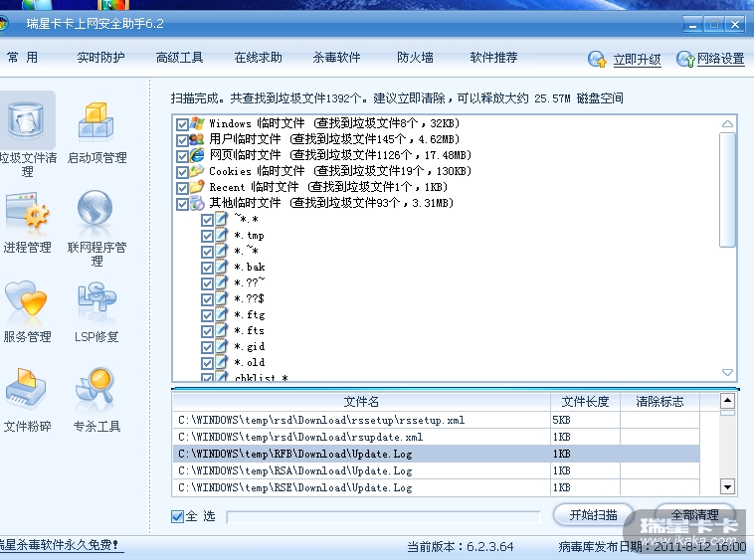Image resolution: width=754 pixels, height=560 pixels.
Task: Select the rssetup.xml file row
Action: [x=436, y=420]
